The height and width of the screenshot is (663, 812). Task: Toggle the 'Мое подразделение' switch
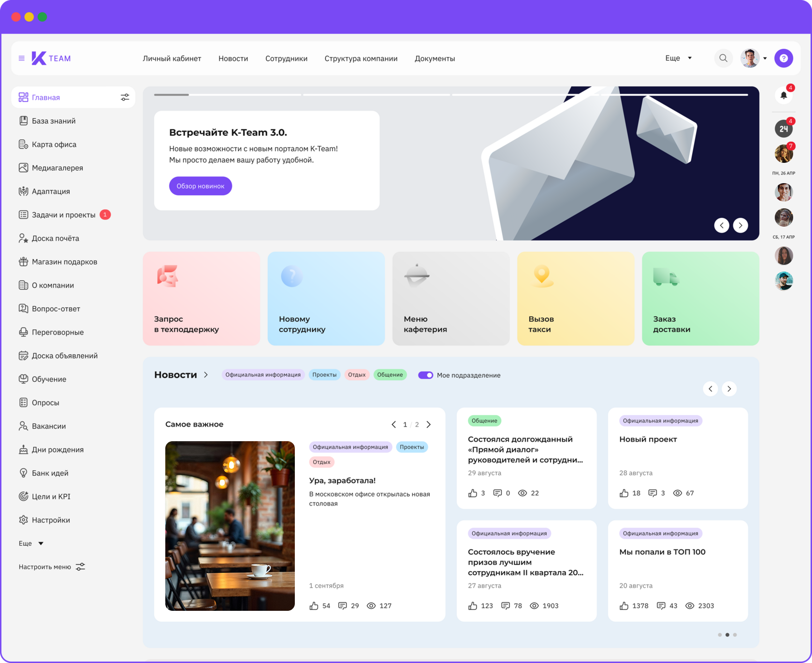click(x=425, y=375)
